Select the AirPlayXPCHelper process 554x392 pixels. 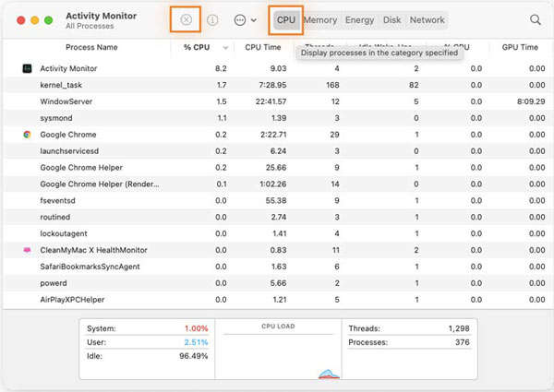coord(277,300)
